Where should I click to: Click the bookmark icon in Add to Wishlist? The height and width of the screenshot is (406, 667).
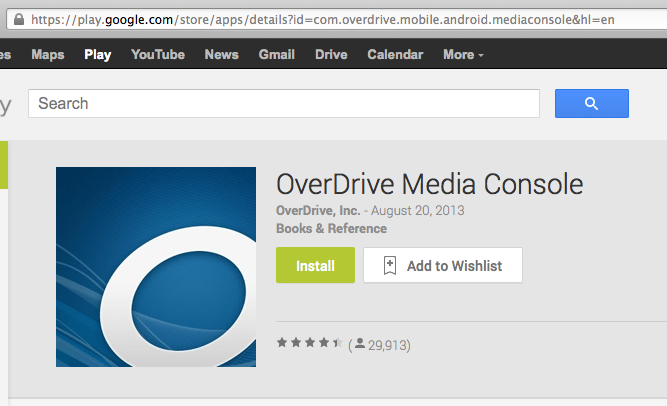point(390,266)
